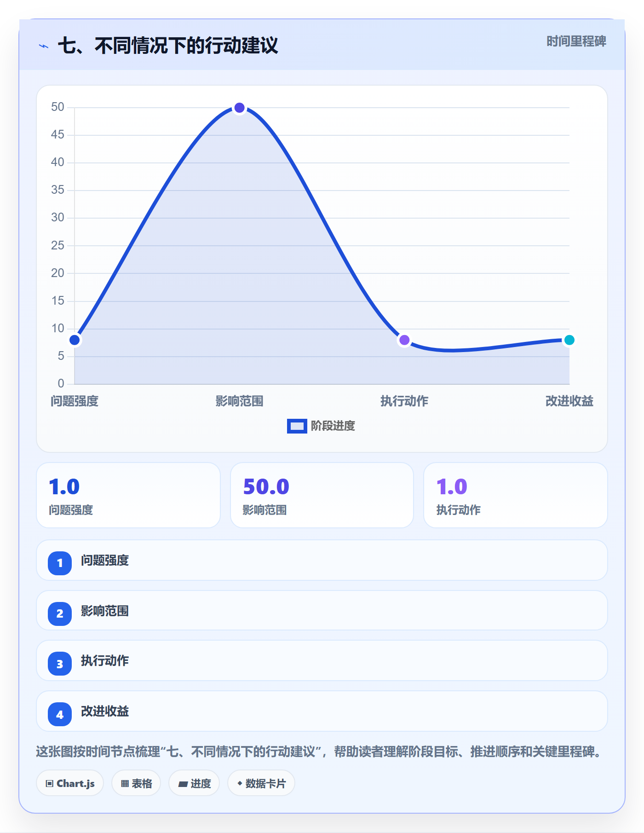Click the y-axis value 50
The height and width of the screenshot is (833, 644).
coord(57,107)
